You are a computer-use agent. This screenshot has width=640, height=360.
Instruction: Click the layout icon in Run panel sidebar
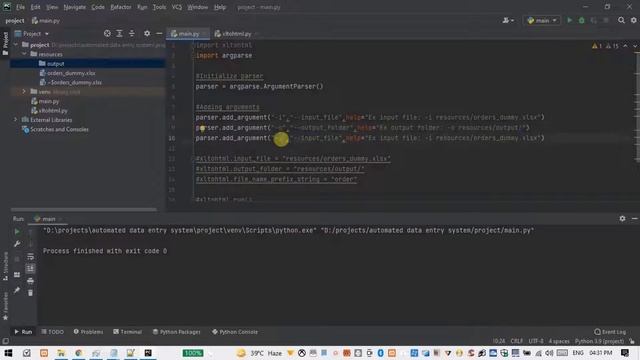click(x=17, y=275)
